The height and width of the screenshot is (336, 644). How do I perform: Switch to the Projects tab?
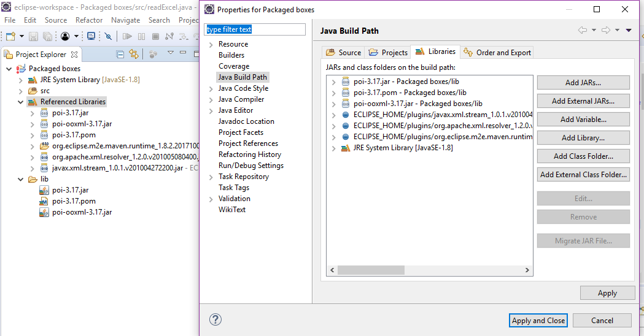coord(388,53)
